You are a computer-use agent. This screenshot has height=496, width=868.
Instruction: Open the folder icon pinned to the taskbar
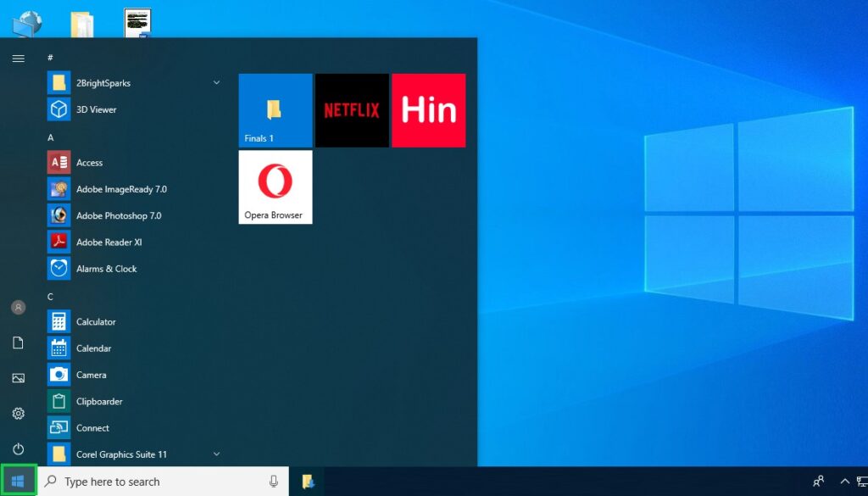(308, 481)
